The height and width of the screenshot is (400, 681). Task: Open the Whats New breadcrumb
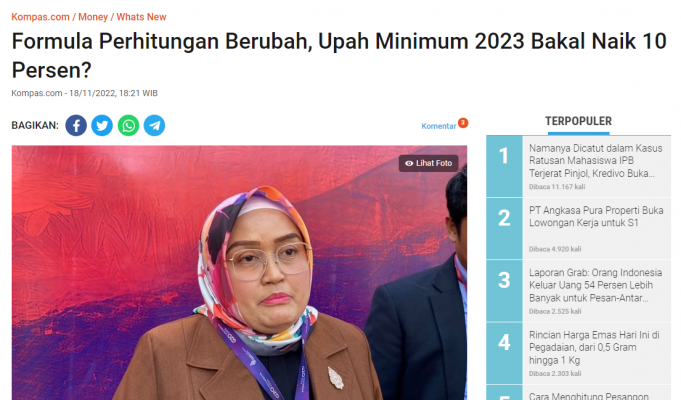pos(141,17)
